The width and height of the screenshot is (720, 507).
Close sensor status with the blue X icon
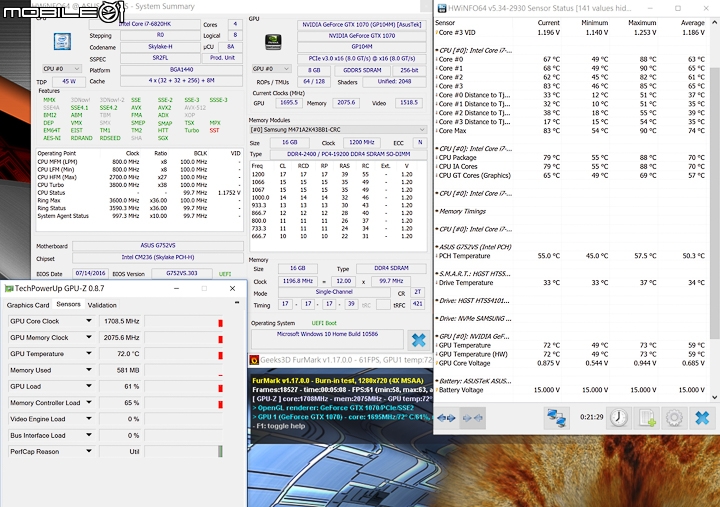tap(702, 418)
